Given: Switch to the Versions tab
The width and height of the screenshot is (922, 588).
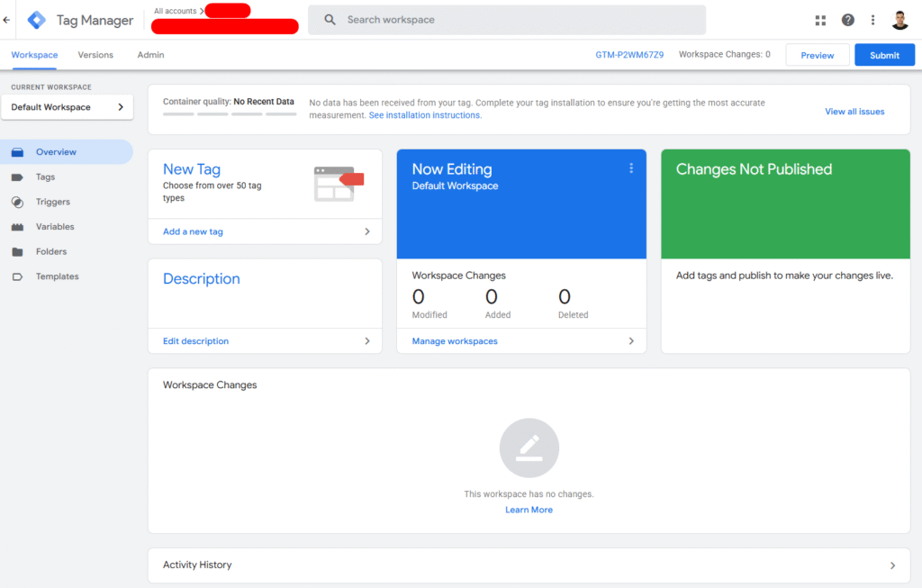Looking at the screenshot, I should (95, 55).
